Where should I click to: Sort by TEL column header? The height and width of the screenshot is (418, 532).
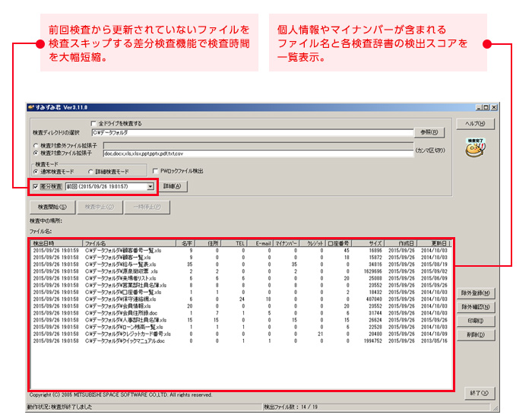point(234,243)
